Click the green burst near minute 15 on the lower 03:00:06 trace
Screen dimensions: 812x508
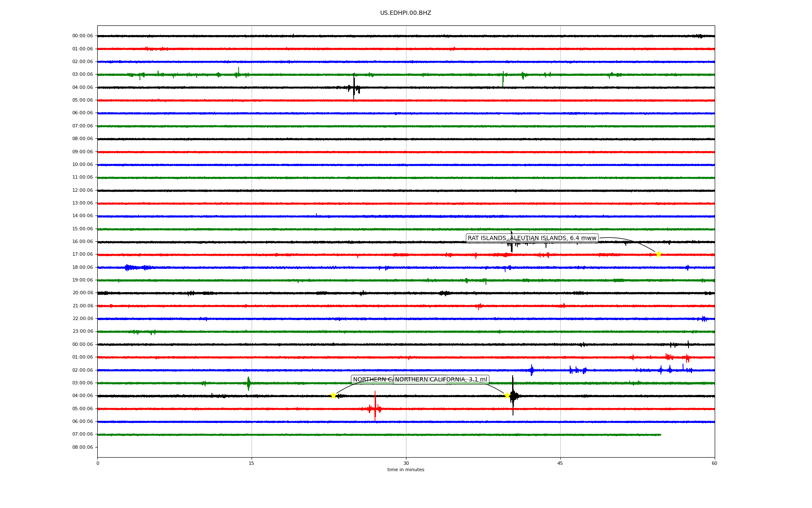[248, 383]
